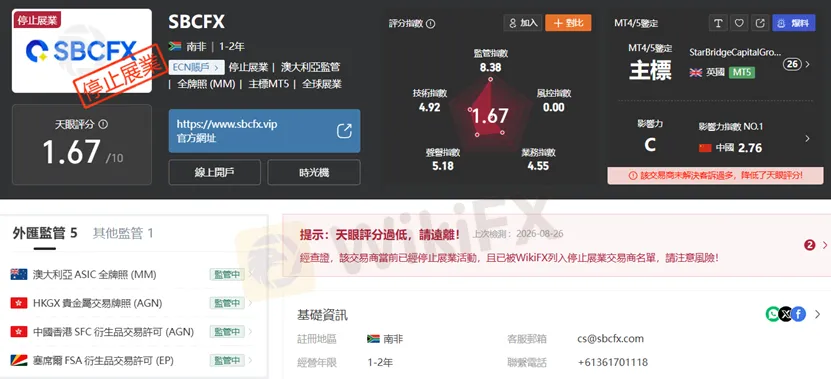Click the orange 對比 compare button
This screenshot has width=831, height=379.
point(568,23)
